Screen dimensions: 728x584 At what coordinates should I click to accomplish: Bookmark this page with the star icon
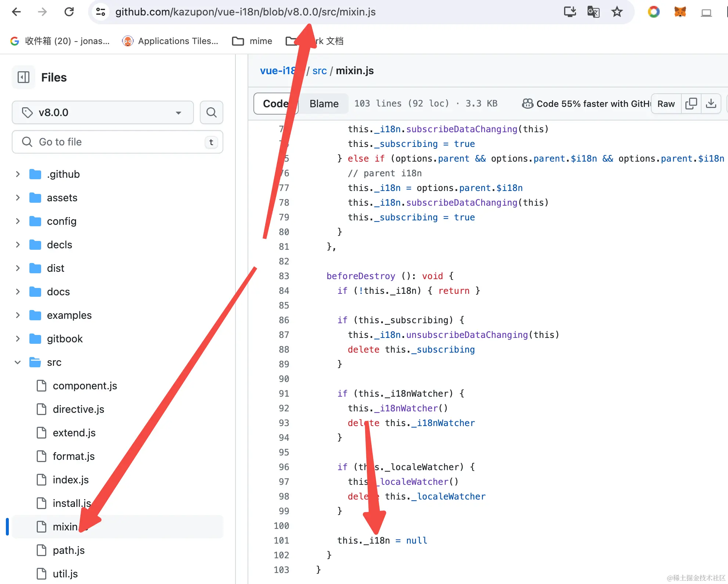[x=617, y=12]
